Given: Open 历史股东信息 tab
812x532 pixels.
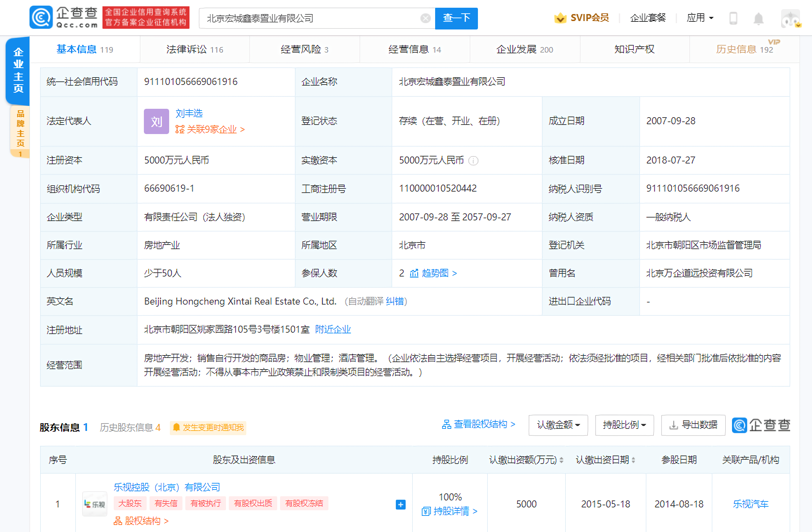Looking at the screenshot, I should pos(130,427).
